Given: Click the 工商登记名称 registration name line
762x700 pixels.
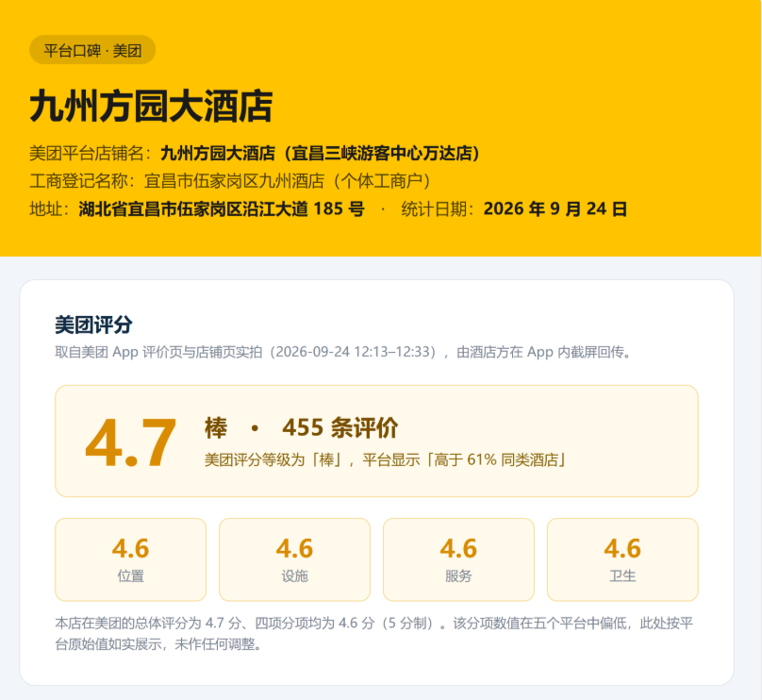Looking at the screenshot, I should (231, 181).
